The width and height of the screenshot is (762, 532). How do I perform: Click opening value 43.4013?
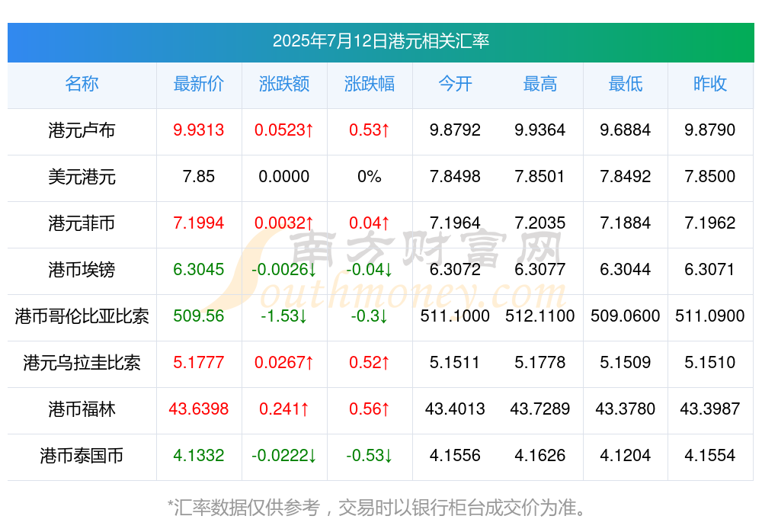point(455,409)
